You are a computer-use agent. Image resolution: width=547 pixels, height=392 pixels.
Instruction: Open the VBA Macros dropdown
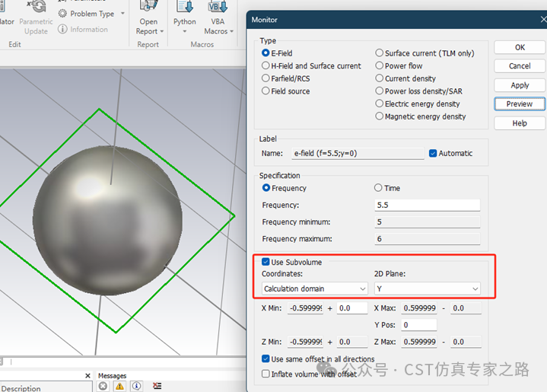(231, 31)
